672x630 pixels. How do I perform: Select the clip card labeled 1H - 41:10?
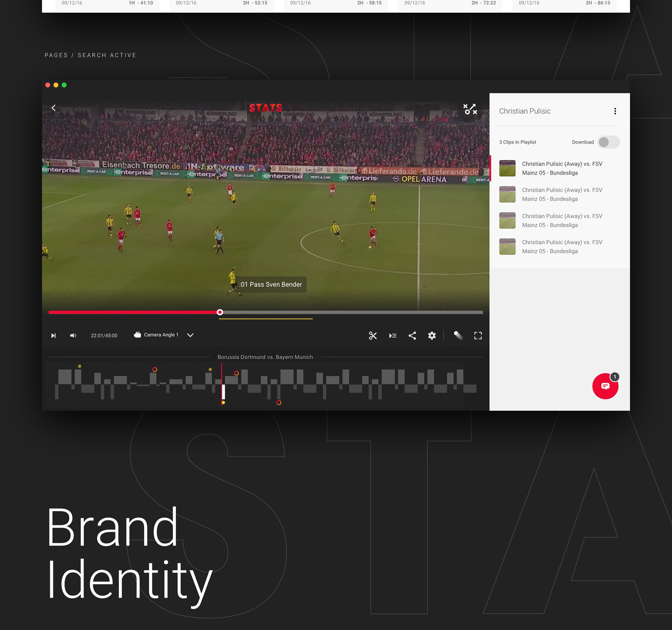click(107, 5)
